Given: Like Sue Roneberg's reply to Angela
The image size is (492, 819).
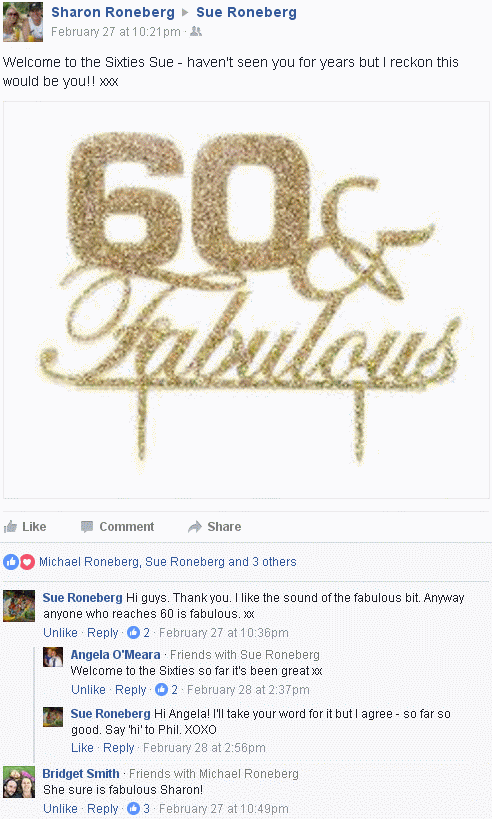Looking at the screenshot, I should coord(82,748).
